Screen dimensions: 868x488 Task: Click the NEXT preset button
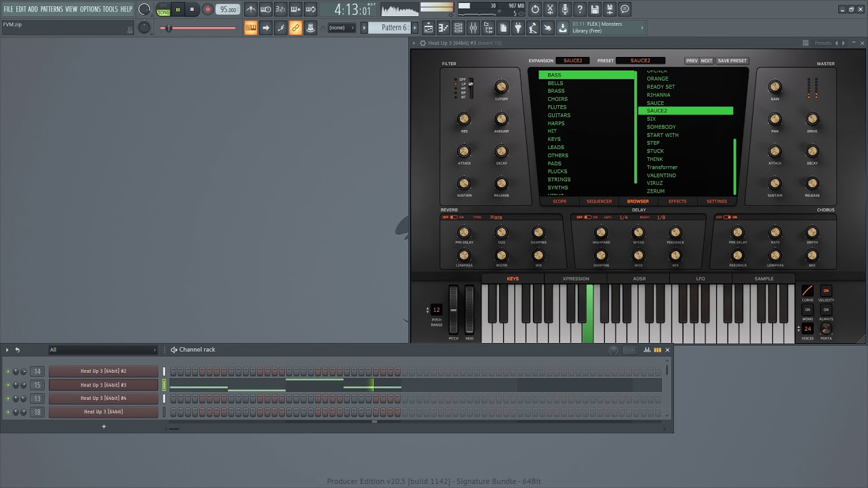[x=707, y=60]
